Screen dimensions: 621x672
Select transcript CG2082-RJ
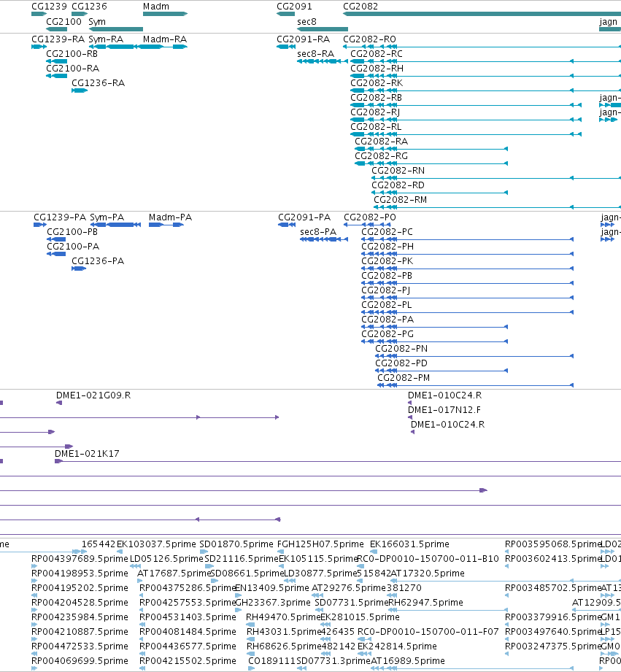coord(375,112)
